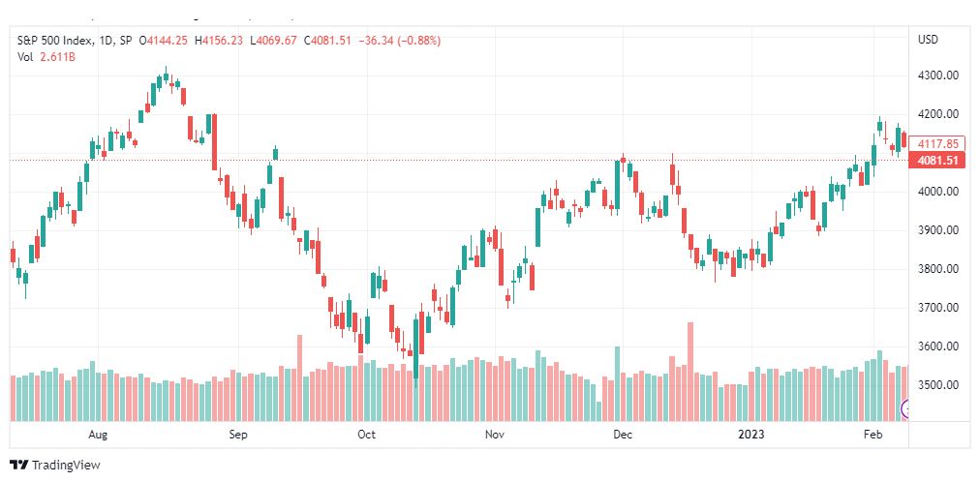Click the 3500.00 price axis label
The height and width of the screenshot is (482, 980).
937,385
